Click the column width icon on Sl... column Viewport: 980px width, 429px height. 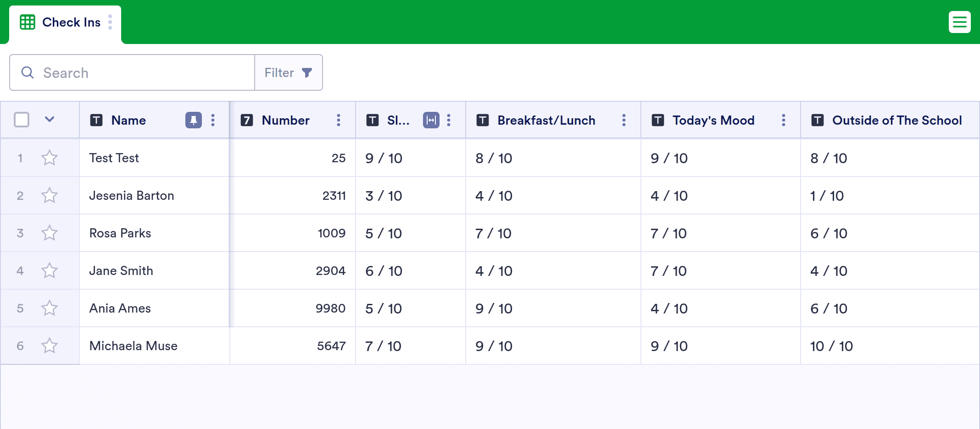pyautogui.click(x=431, y=120)
